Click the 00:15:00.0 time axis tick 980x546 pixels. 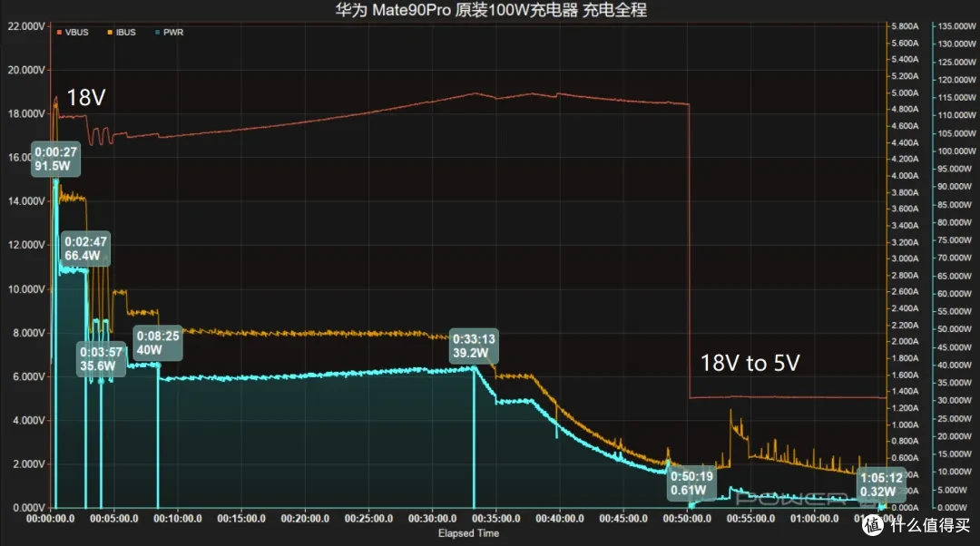[x=241, y=519]
